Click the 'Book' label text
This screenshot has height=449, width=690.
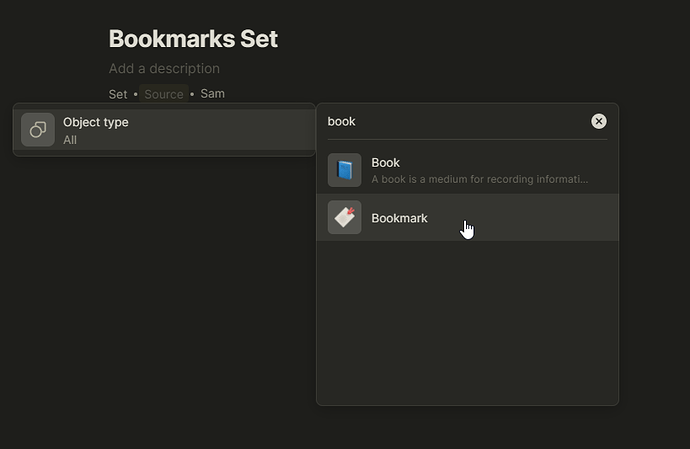385,162
